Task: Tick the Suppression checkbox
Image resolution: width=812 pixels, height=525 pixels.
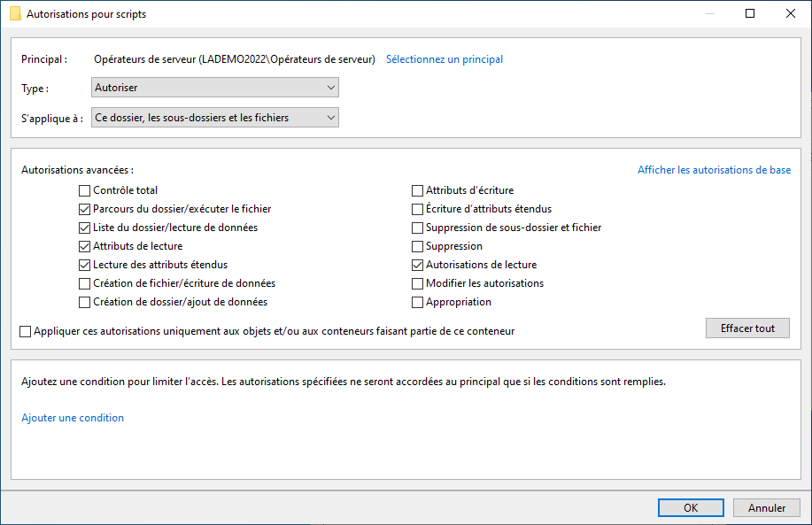Action: point(417,246)
